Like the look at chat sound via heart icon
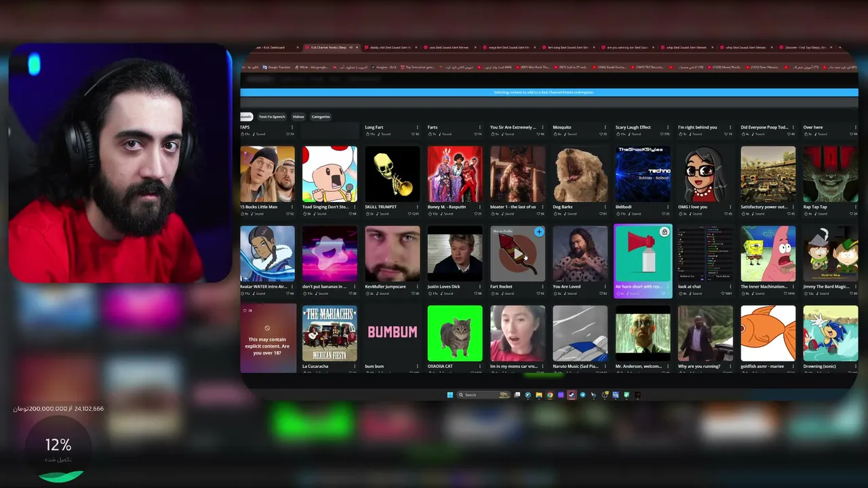This screenshot has height=488, width=868. (x=724, y=293)
